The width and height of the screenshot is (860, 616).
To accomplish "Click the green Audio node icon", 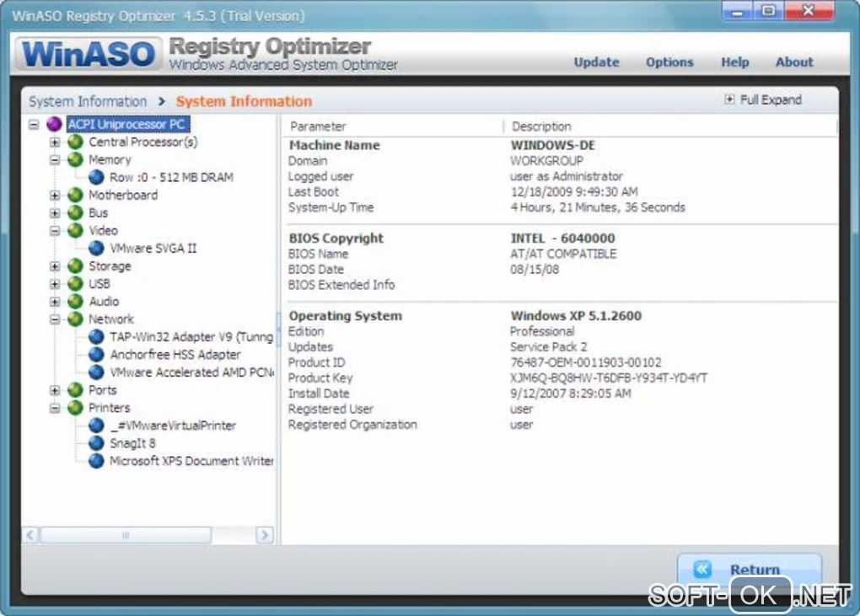I will (75, 302).
